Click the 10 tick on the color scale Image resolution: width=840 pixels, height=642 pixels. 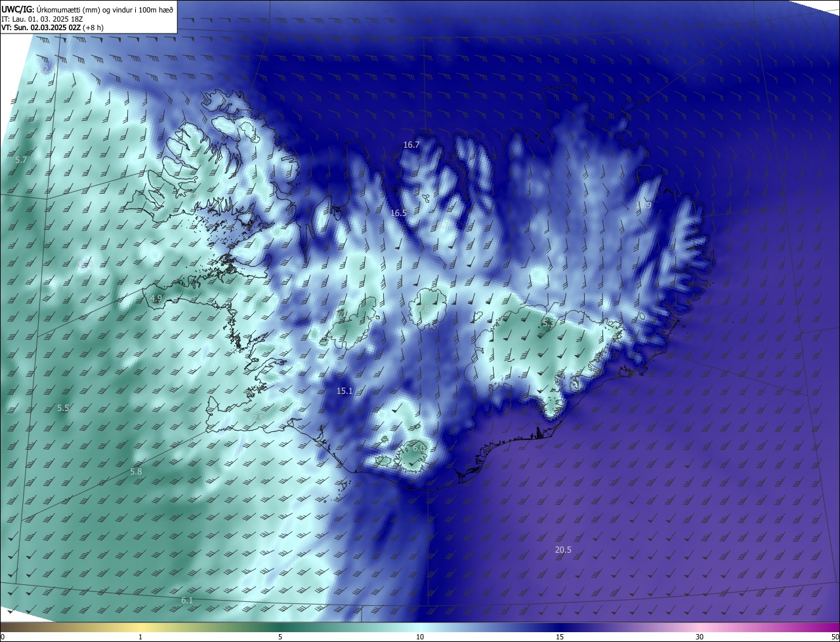click(x=420, y=637)
